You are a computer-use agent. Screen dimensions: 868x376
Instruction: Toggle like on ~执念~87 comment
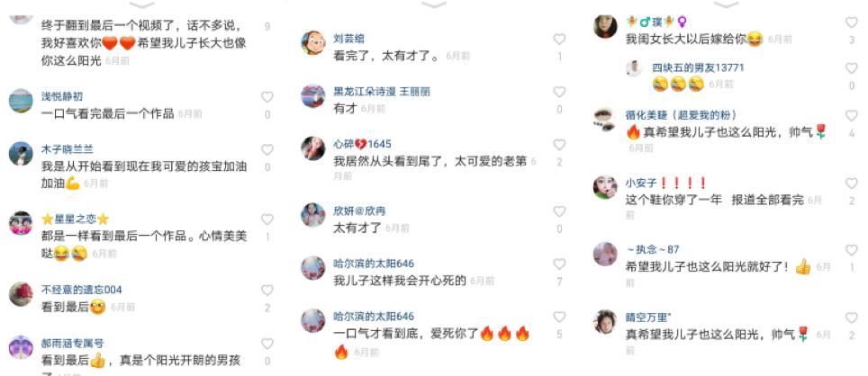(x=852, y=250)
